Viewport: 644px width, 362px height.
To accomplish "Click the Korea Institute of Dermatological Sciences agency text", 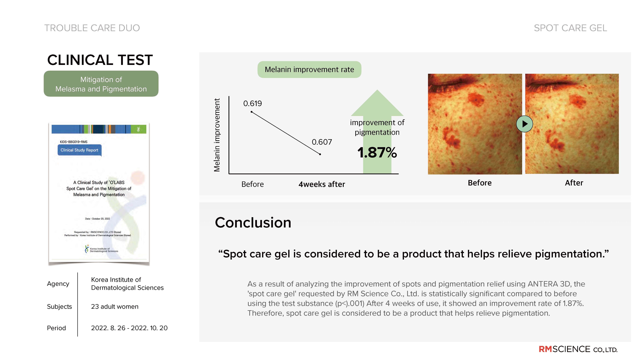I will [127, 284].
